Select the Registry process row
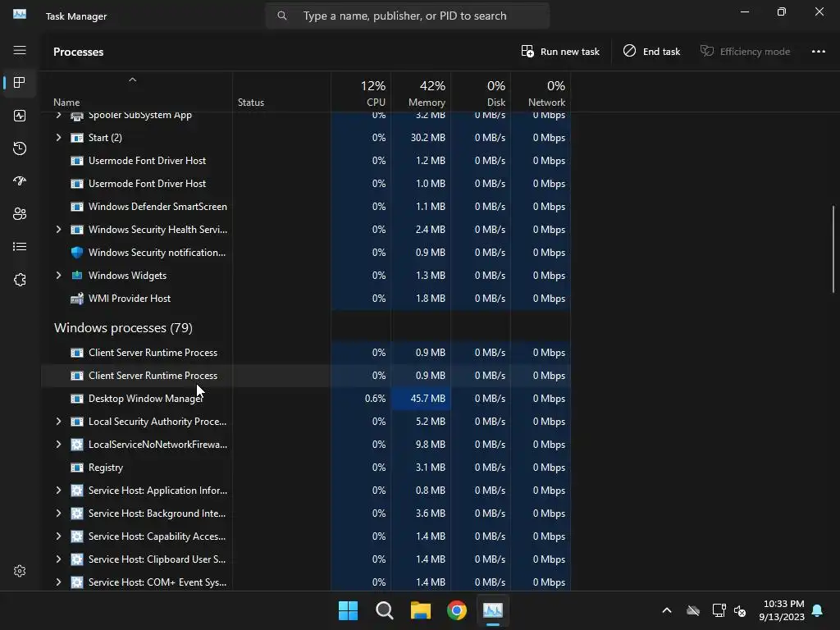The image size is (840, 630). coord(305,468)
